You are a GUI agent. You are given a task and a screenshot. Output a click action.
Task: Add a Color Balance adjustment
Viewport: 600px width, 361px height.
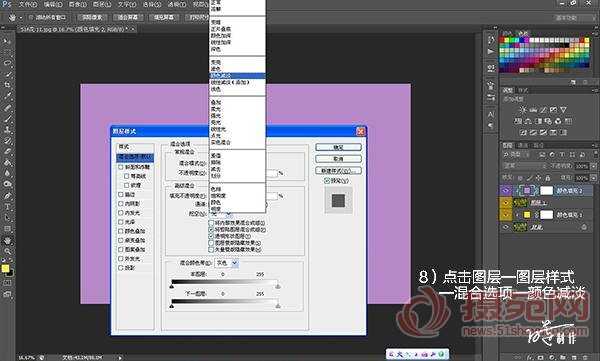pos(528,121)
